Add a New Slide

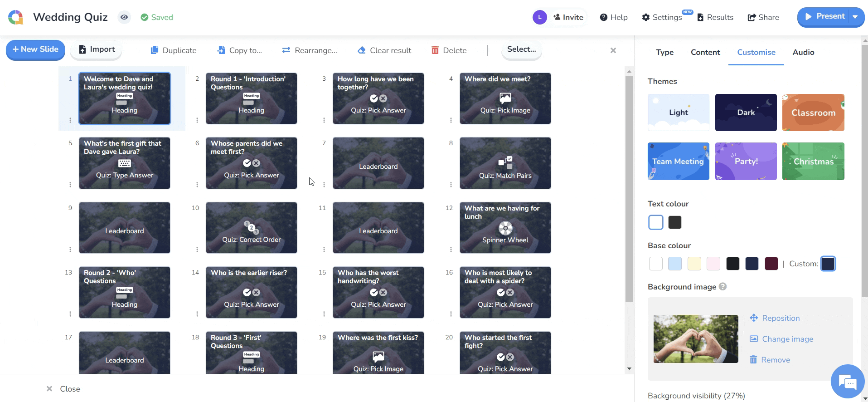pos(35,49)
